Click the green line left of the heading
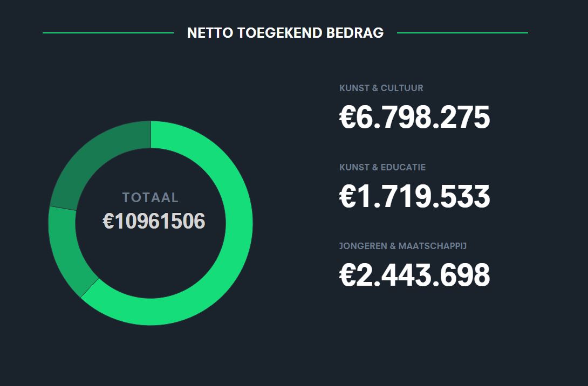This screenshot has width=588, height=386. point(108,33)
